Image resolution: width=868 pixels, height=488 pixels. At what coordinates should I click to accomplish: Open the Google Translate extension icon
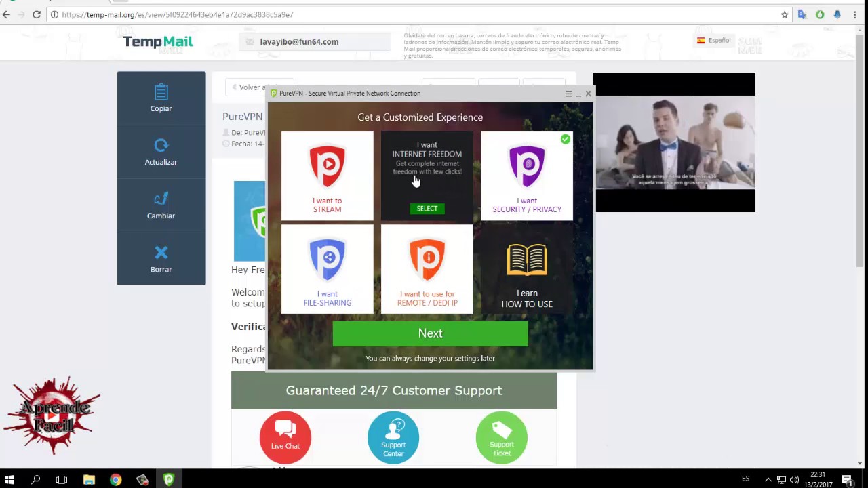pyautogui.click(x=802, y=14)
